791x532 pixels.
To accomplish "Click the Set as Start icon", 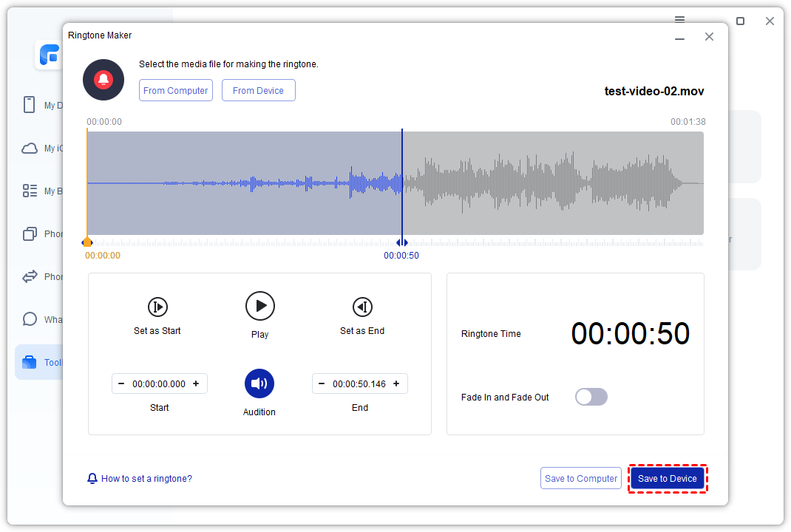I will pyautogui.click(x=157, y=307).
